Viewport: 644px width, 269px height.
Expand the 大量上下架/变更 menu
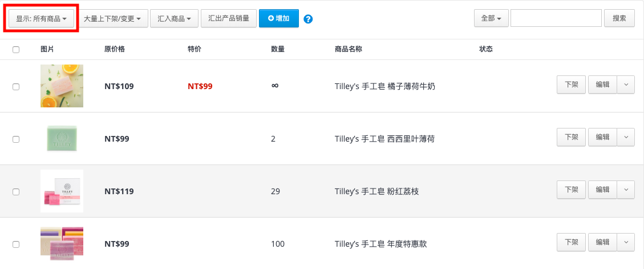click(x=112, y=19)
